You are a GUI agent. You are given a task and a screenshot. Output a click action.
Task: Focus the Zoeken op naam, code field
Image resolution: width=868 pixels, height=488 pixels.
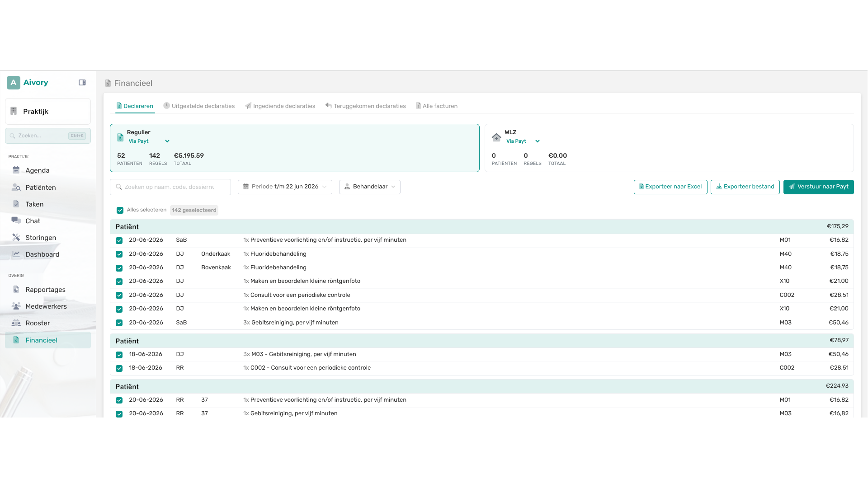coord(170,187)
